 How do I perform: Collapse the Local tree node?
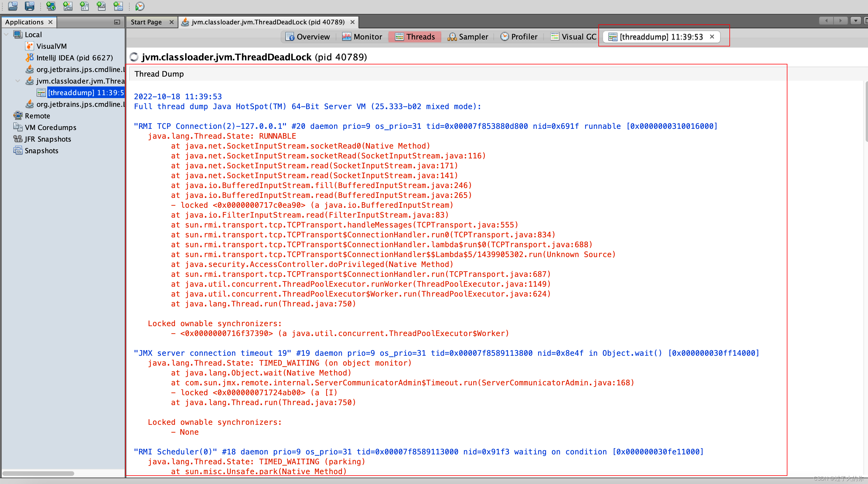pos(6,35)
